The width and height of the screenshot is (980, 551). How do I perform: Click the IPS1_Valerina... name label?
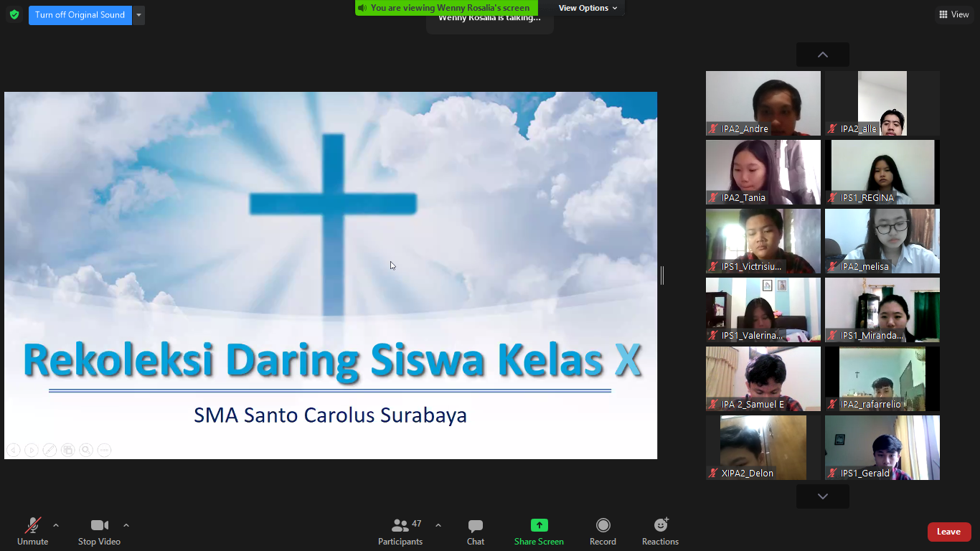[x=753, y=336]
